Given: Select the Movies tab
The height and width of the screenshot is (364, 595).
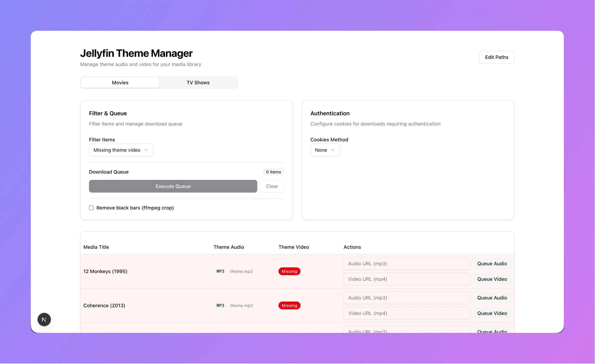Looking at the screenshot, I should 120,82.
